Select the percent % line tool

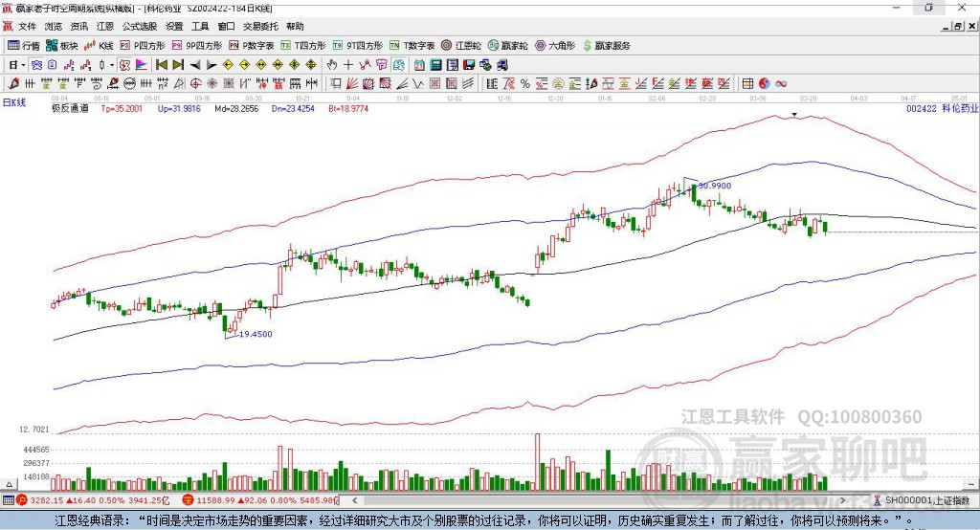click(525, 84)
